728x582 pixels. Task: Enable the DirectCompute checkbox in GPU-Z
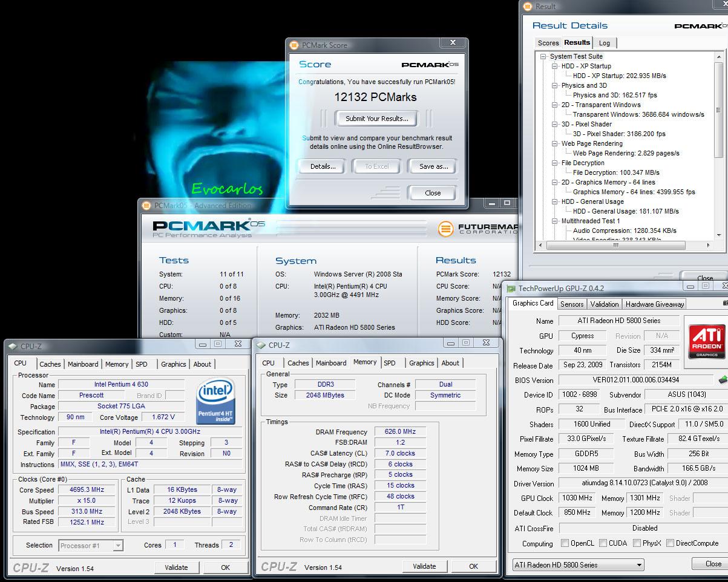click(x=670, y=543)
